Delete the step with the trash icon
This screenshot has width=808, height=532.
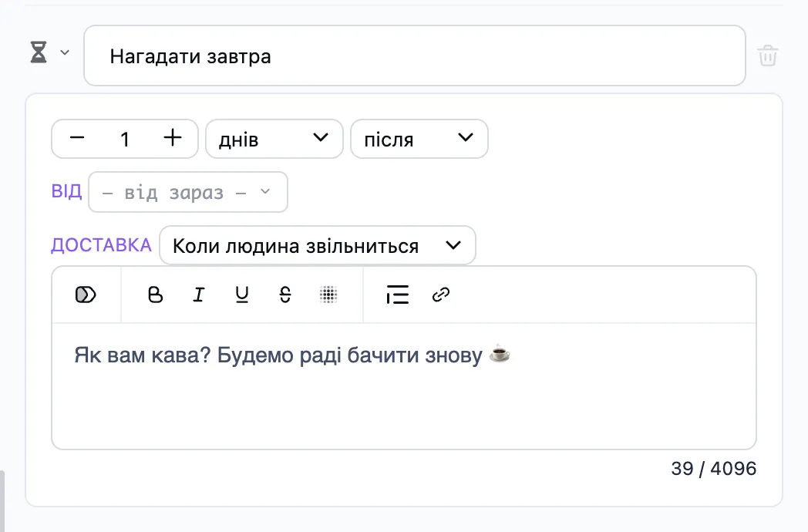click(767, 56)
